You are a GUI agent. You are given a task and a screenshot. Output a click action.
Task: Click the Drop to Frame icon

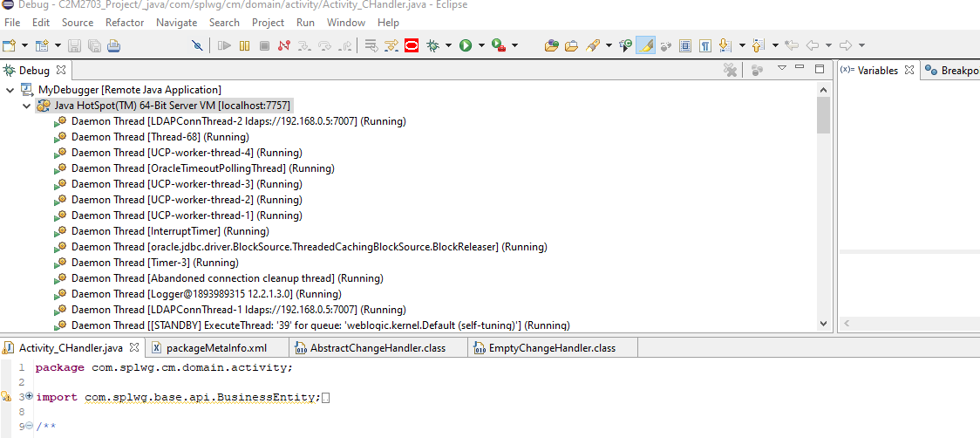point(371,45)
